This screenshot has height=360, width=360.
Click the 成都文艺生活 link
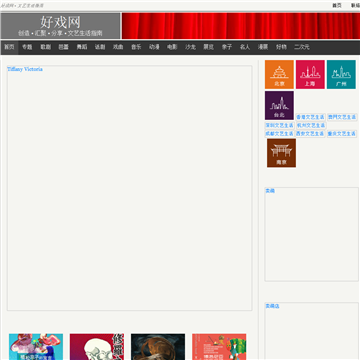pyautogui.click(x=279, y=134)
